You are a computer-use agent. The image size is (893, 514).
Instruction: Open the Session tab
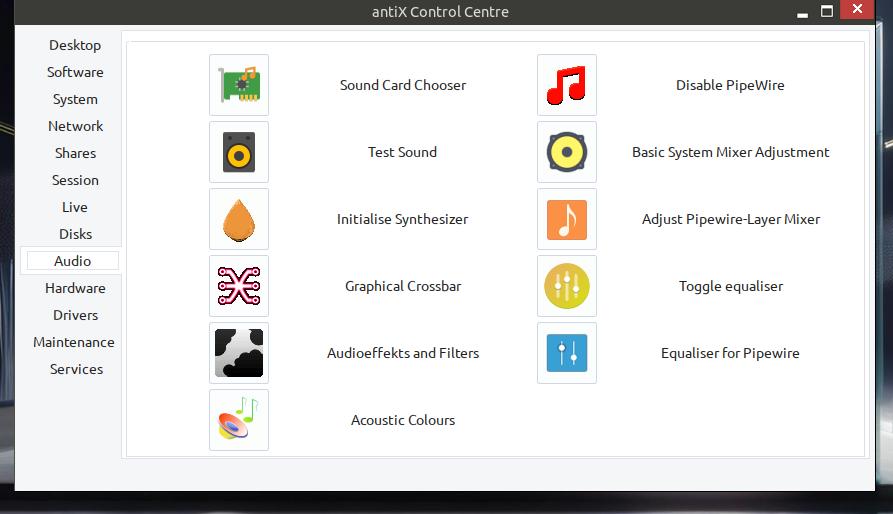coord(75,180)
